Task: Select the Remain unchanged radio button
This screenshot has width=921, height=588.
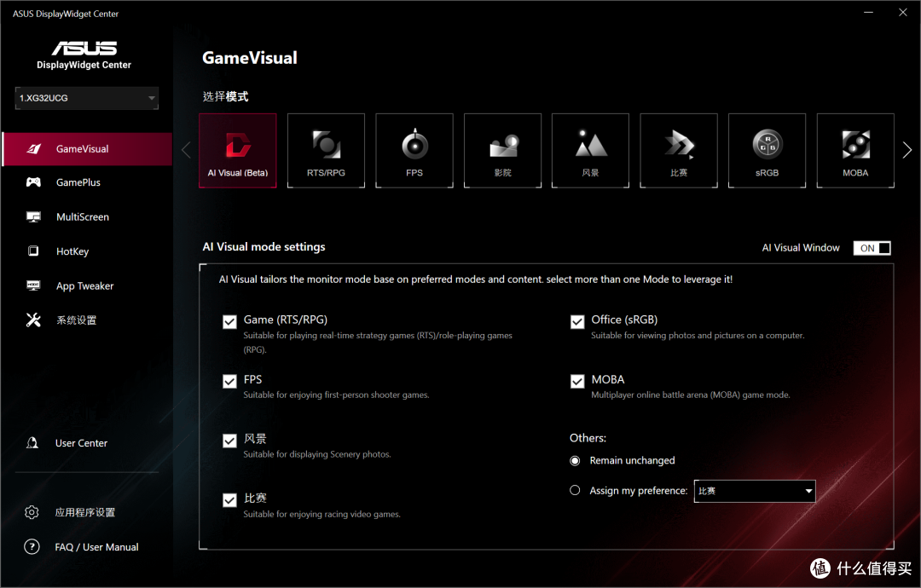Action: tap(575, 461)
